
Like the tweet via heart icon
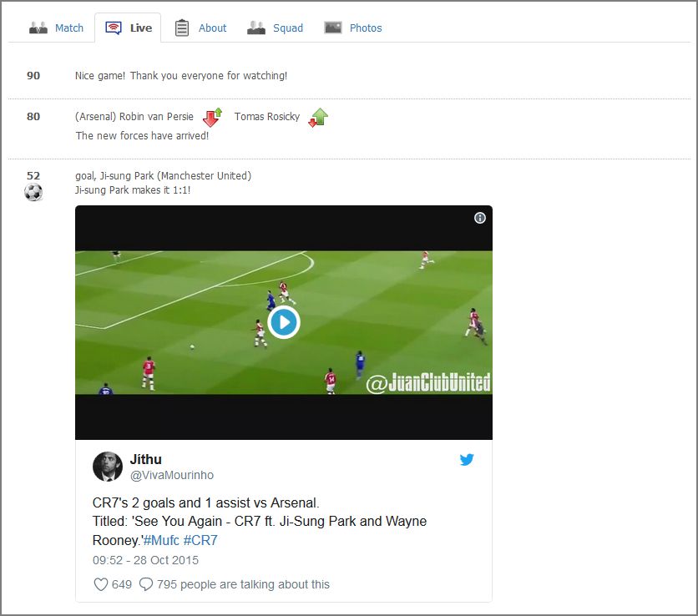coord(101,584)
